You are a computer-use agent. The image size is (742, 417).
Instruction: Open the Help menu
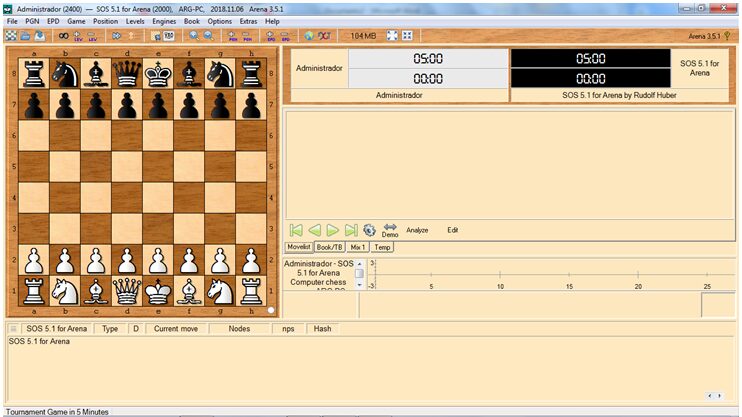click(x=272, y=21)
